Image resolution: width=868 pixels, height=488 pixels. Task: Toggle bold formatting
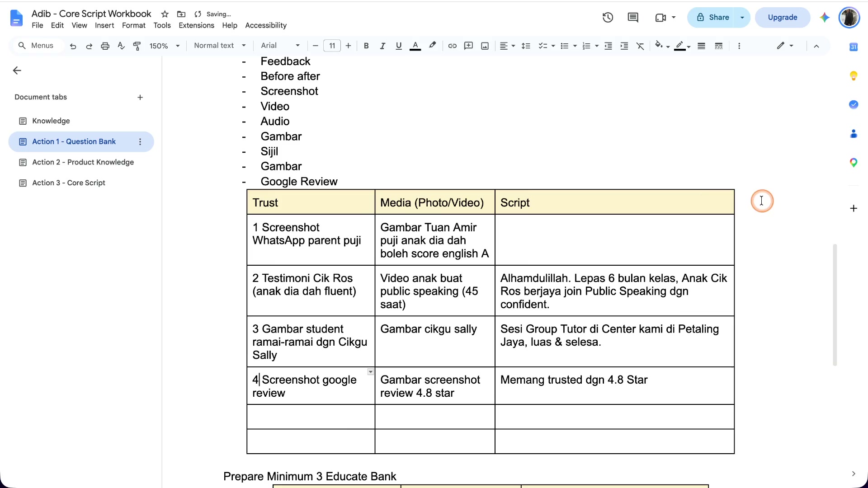[366, 46]
